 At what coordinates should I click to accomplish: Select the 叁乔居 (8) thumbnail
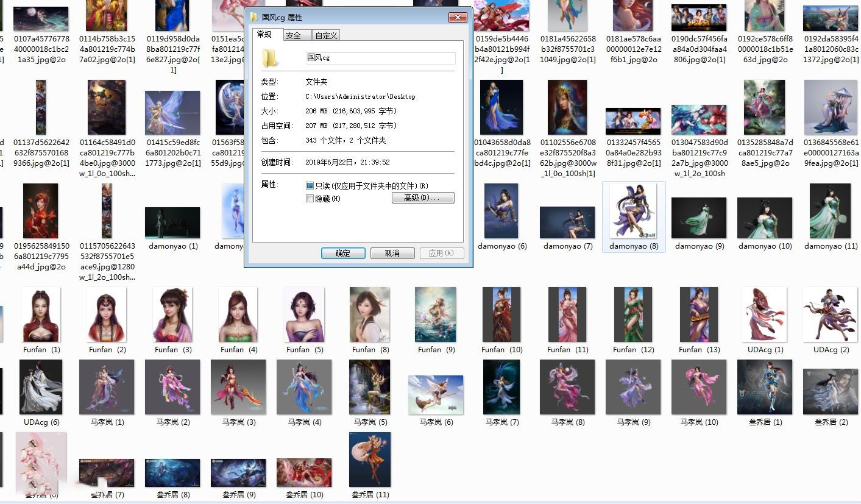[172, 473]
